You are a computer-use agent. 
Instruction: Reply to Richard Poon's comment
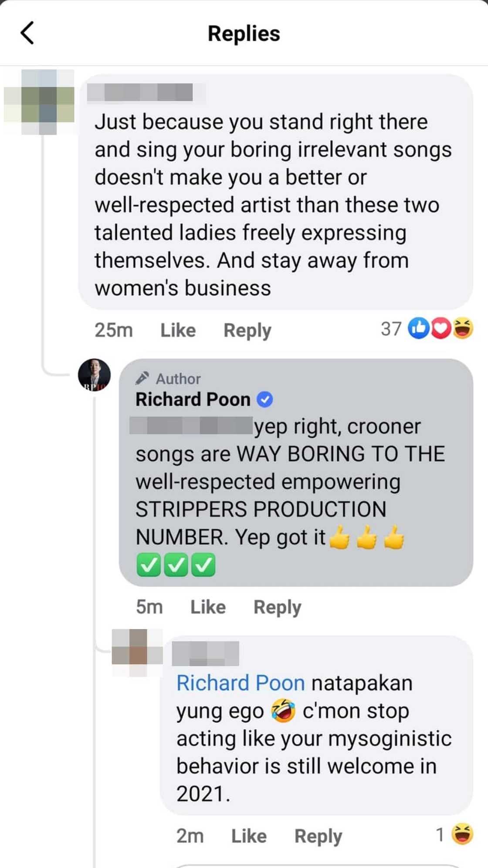click(x=277, y=607)
